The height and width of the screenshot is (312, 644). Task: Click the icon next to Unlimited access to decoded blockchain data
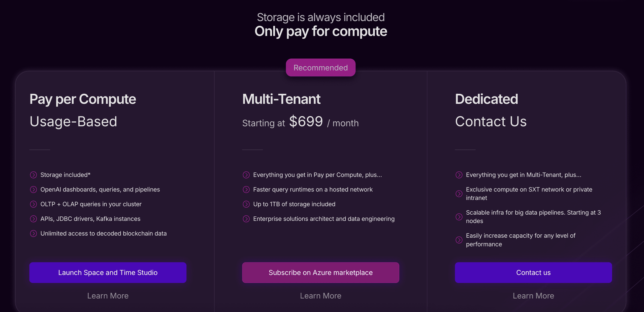click(x=33, y=234)
